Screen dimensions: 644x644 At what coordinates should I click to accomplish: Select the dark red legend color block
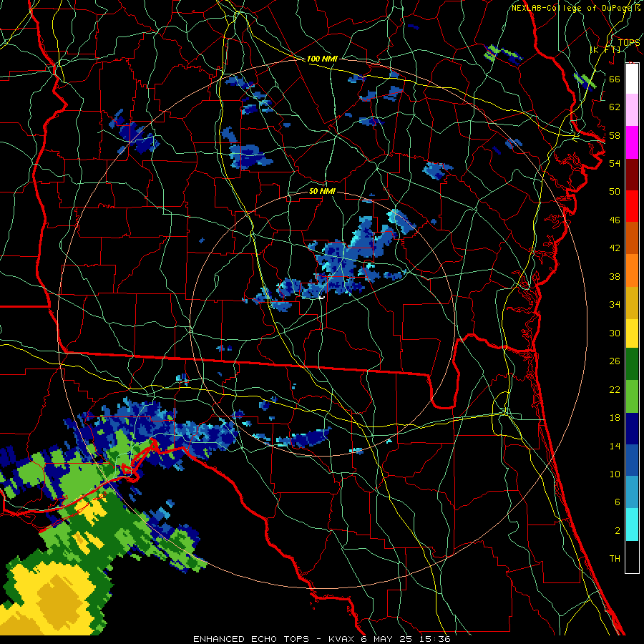pyautogui.click(x=632, y=174)
